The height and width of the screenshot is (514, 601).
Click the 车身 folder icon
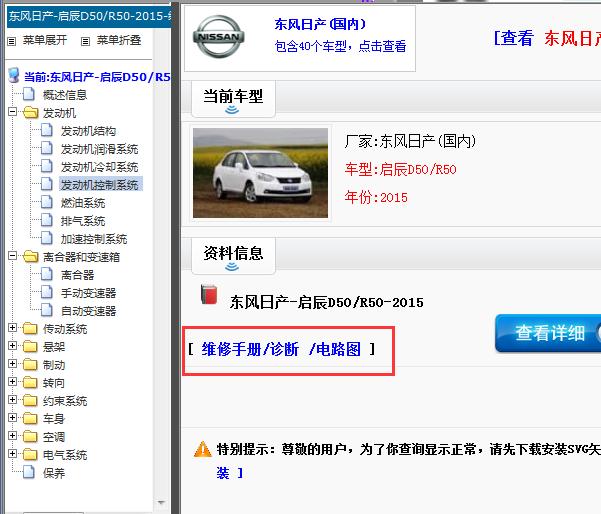pyautogui.click(x=31, y=419)
